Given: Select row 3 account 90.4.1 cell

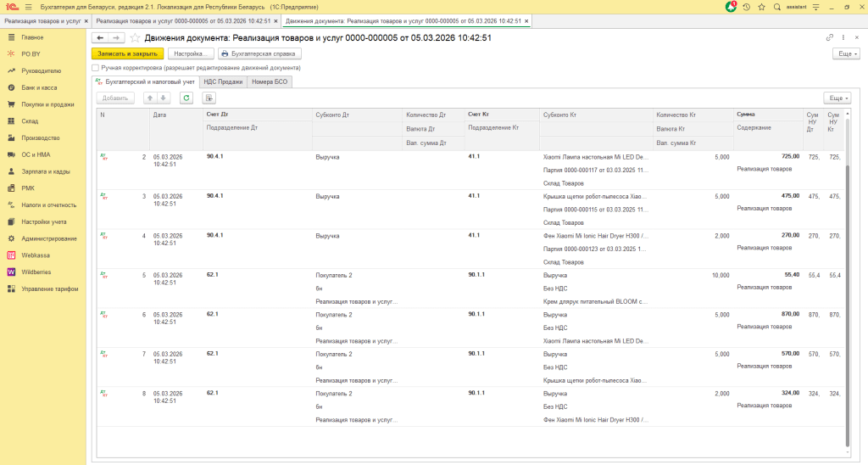Looking at the screenshot, I should (258, 196).
